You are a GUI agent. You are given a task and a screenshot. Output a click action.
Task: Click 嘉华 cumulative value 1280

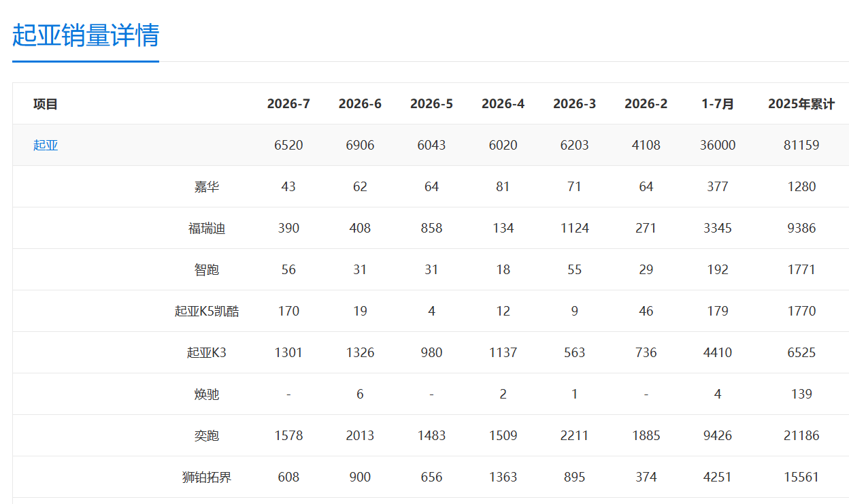tap(801, 186)
